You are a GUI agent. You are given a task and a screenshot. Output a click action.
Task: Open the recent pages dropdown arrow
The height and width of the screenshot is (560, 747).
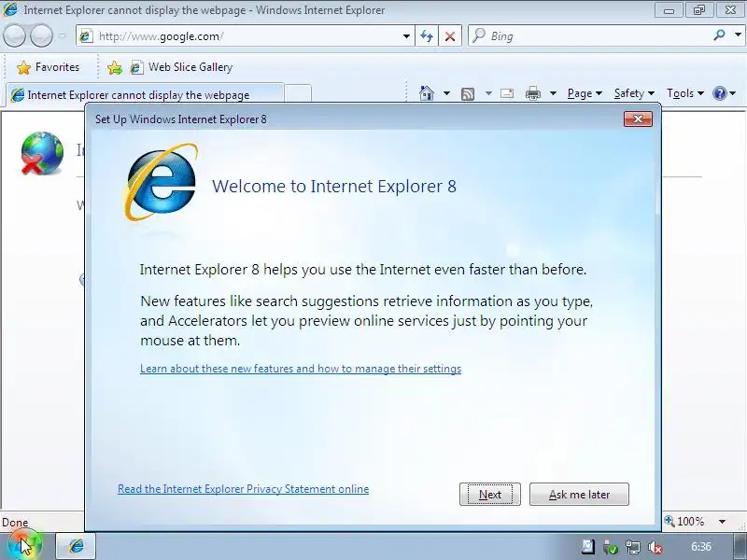[62, 36]
